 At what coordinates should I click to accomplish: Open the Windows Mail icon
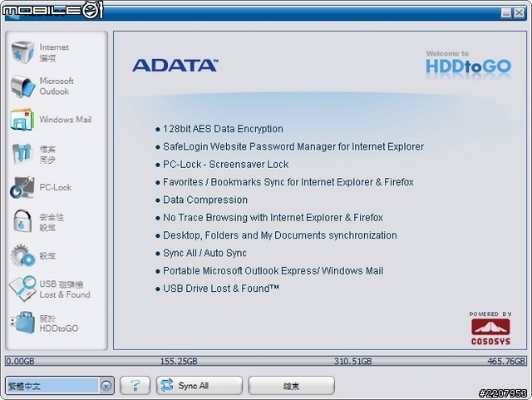22,120
